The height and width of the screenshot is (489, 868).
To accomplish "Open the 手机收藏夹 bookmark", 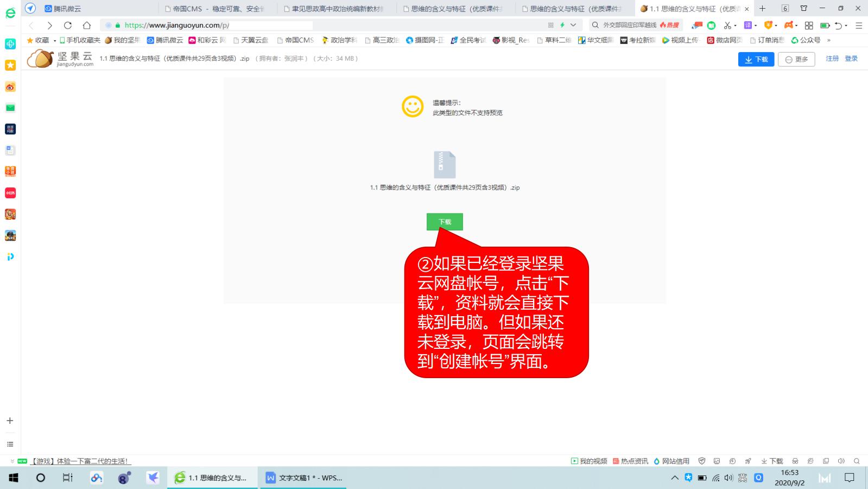I will (x=80, y=40).
